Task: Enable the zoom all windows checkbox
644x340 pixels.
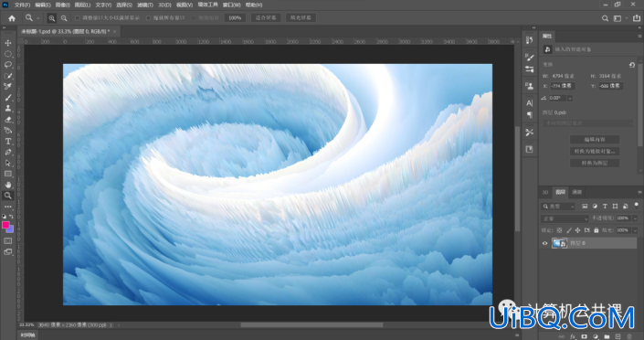Action: [148, 18]
